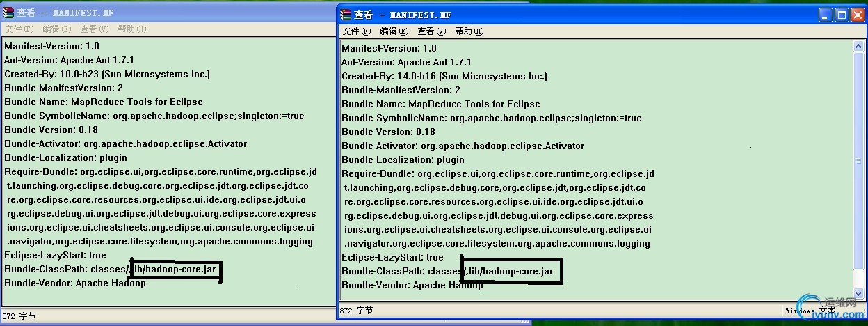Screen dimensions: 868x326
Task: Click 'Bundle-Activator' line in the left window
Action: 125,143
